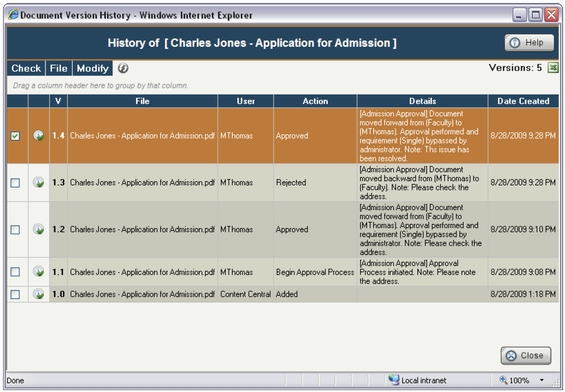Click the '8/28/2009 9:08 PM' date cell

[x=523, y=272]
